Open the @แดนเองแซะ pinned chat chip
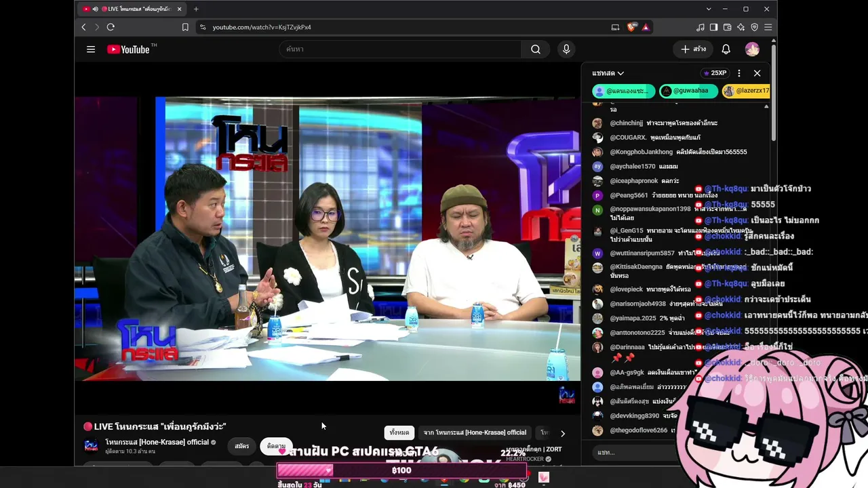Screen dimensions: 868x488 click(624, 91)
